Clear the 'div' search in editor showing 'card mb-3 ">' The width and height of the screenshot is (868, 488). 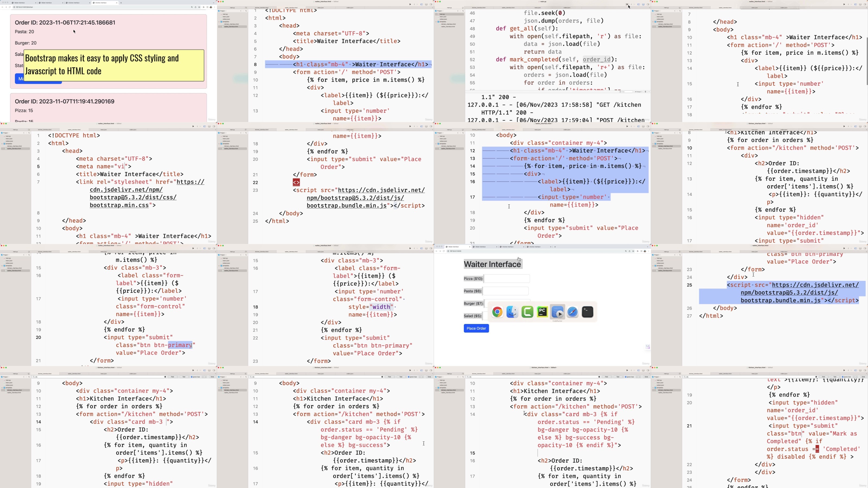click(x=165, y=377)
